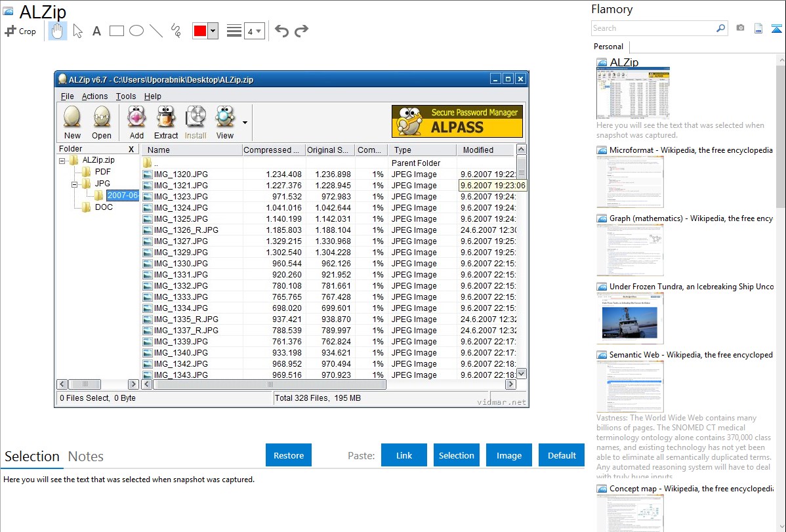Select the straight line tool

pos(156,31)
